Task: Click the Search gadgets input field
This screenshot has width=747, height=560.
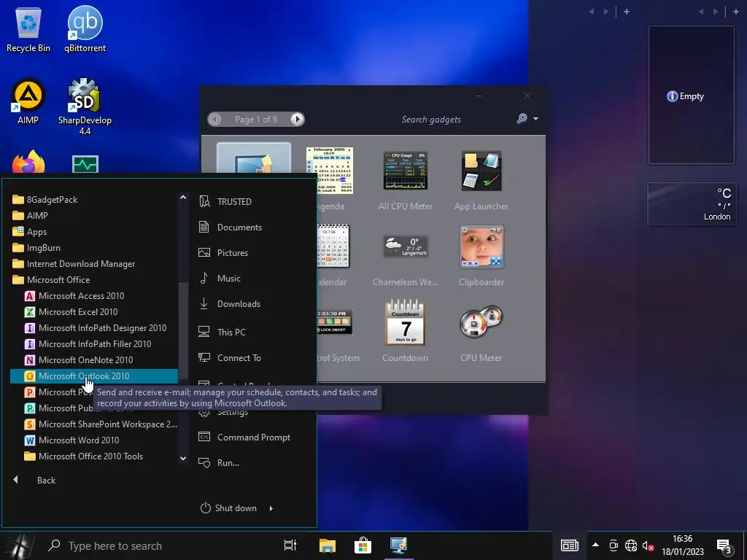Action: [x=430, y=119]
